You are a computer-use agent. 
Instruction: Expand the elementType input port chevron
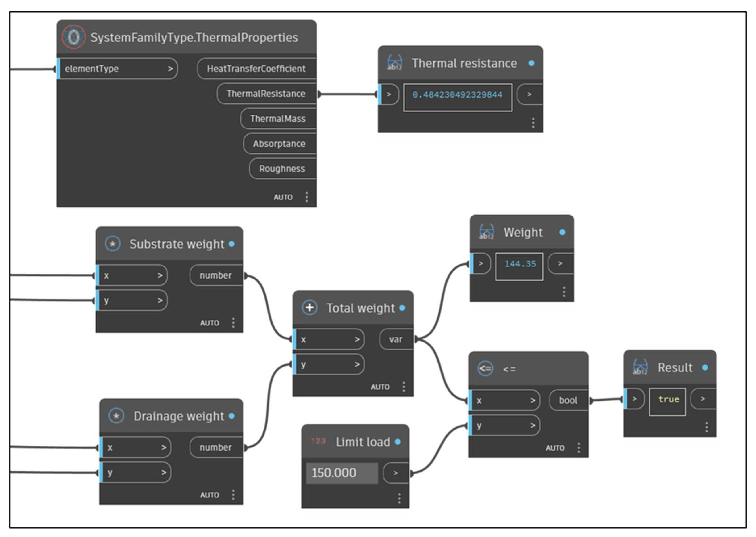pyautogui.click(x=170, y=69)
